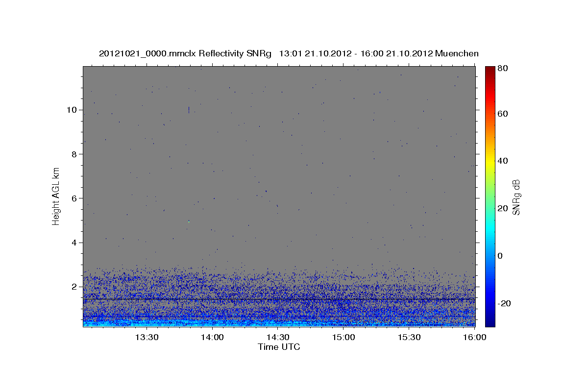588x392 pixels.
Task: Click the height tick label 10
Action: 73,110
